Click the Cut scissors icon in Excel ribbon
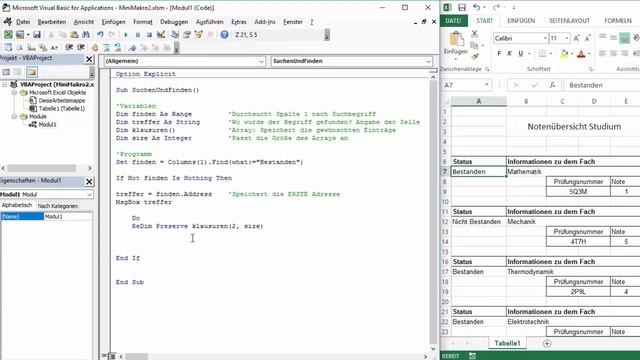The image size is (640, 360). click(x=474, y=34)
